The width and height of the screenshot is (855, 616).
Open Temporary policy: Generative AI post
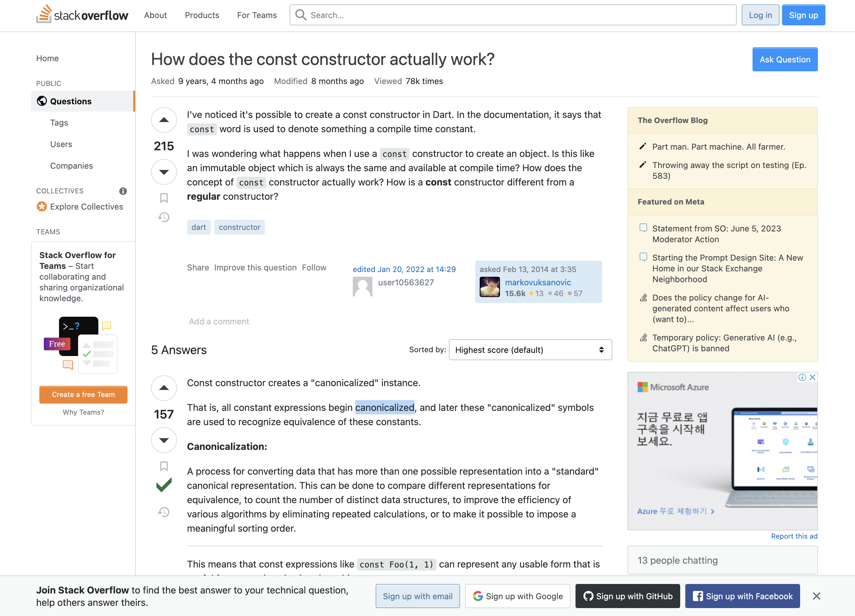(724, 343)
